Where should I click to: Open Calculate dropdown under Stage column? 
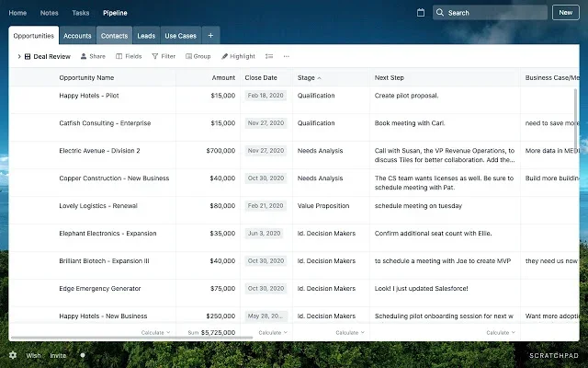coord(349,332)
